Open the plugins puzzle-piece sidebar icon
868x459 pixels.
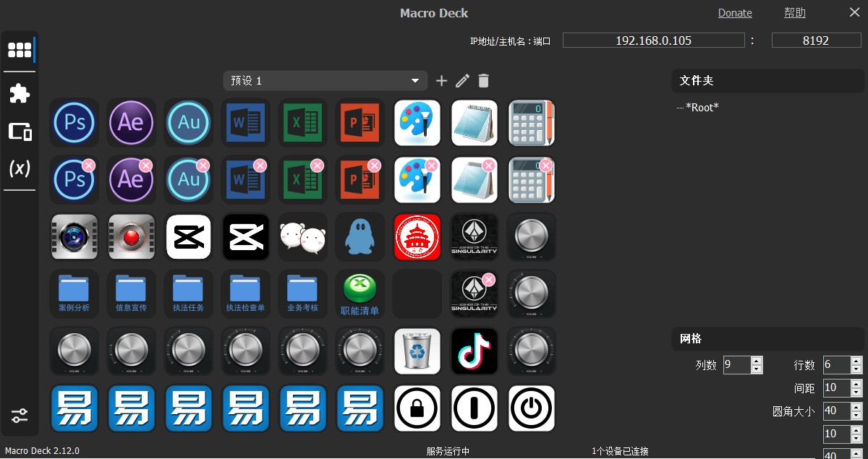tap(20, 93)
